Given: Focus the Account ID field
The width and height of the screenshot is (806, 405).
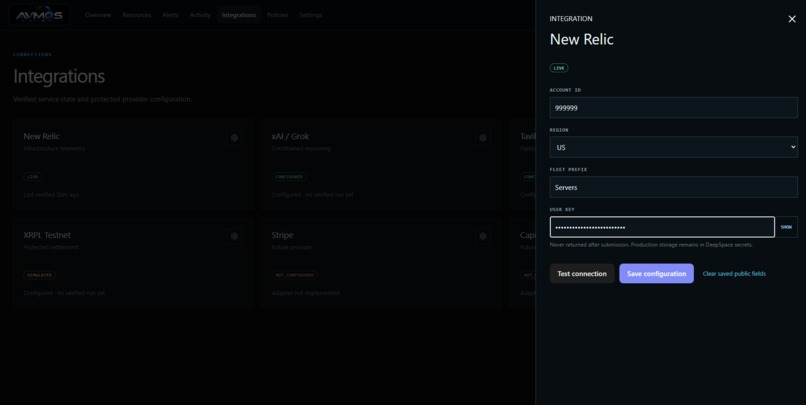Looking at the screenshot, I should [x=673, y=108].
